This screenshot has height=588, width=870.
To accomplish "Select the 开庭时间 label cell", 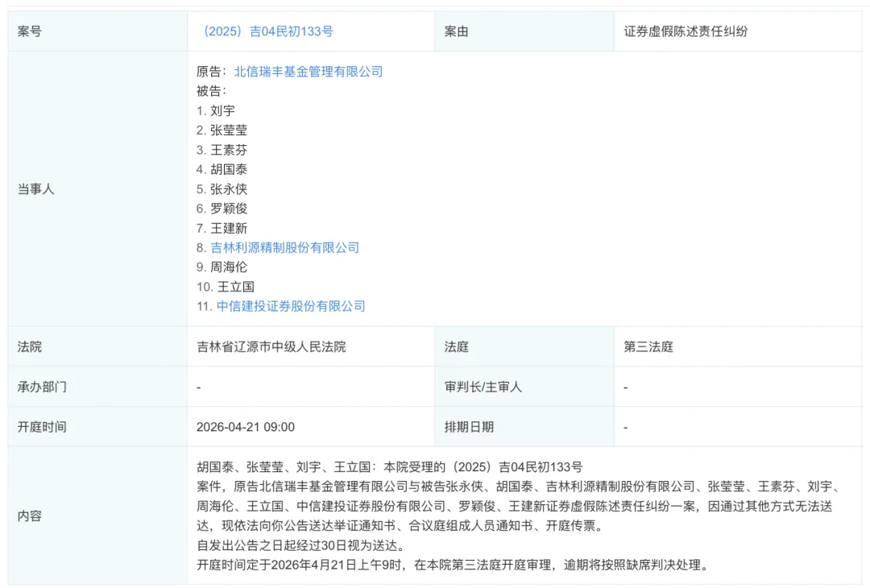I will 97,427.
